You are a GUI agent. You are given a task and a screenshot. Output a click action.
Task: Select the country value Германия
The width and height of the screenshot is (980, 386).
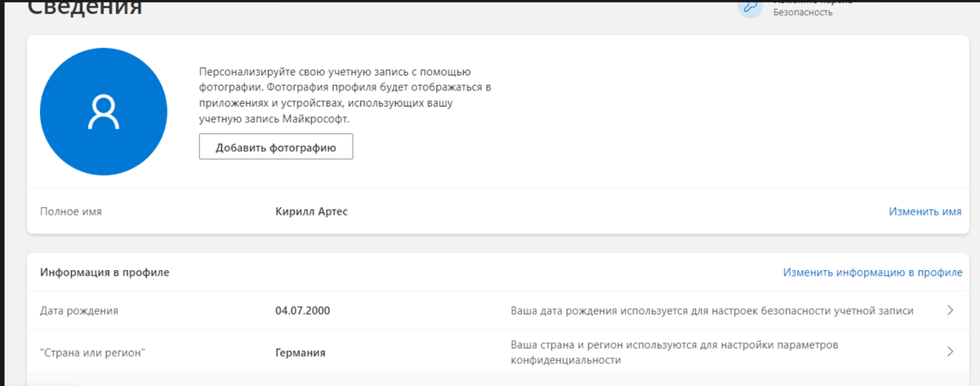click(301, 353)
